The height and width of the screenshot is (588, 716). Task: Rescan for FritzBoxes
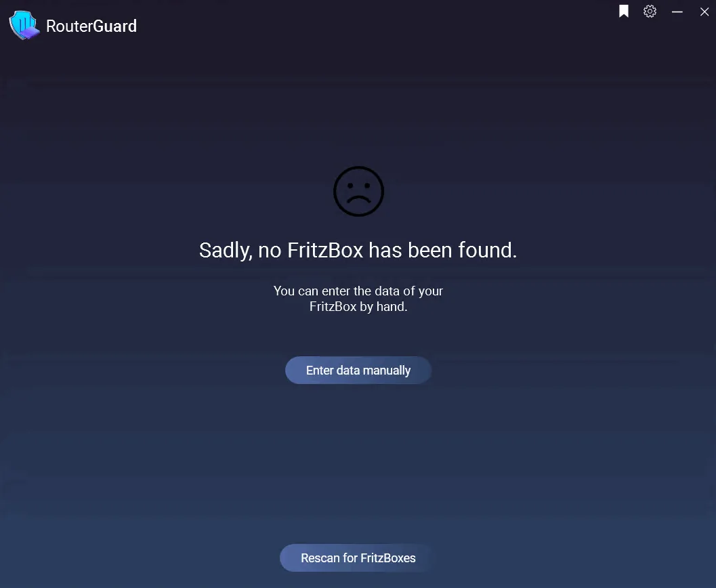(358, 558)
